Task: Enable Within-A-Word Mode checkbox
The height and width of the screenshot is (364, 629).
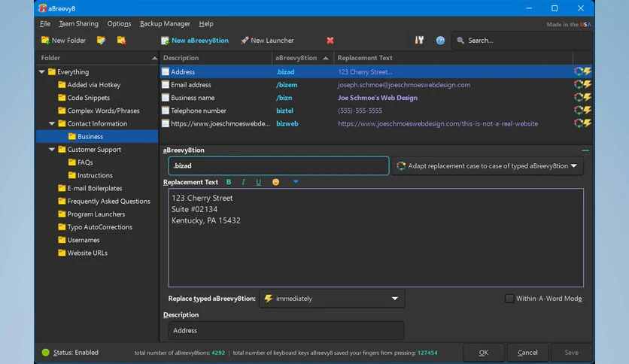Action: point(509,299)
